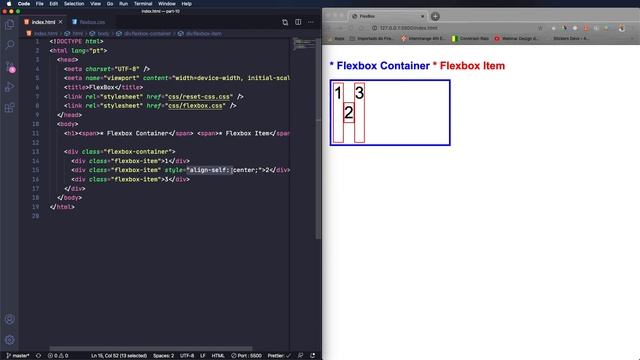Open the css/flexbox.css link in code
Screen dimensions: 640x360
pyautogui.click(x=195, y=106)
